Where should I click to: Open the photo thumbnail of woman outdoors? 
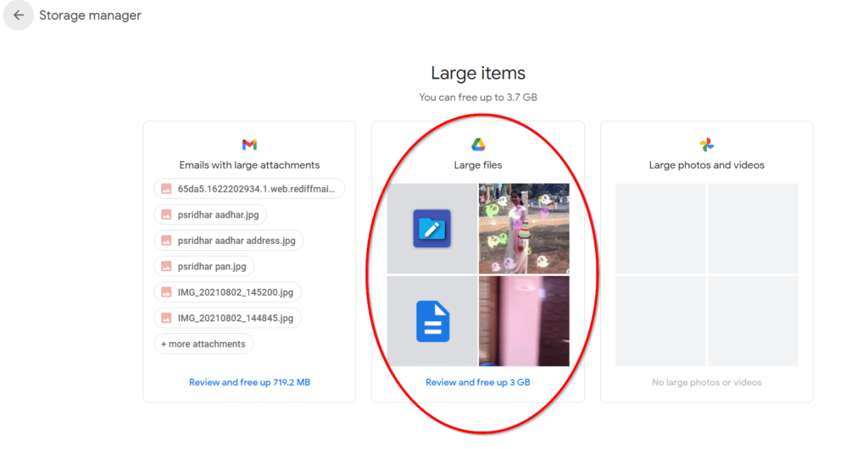tap(524, 229)
